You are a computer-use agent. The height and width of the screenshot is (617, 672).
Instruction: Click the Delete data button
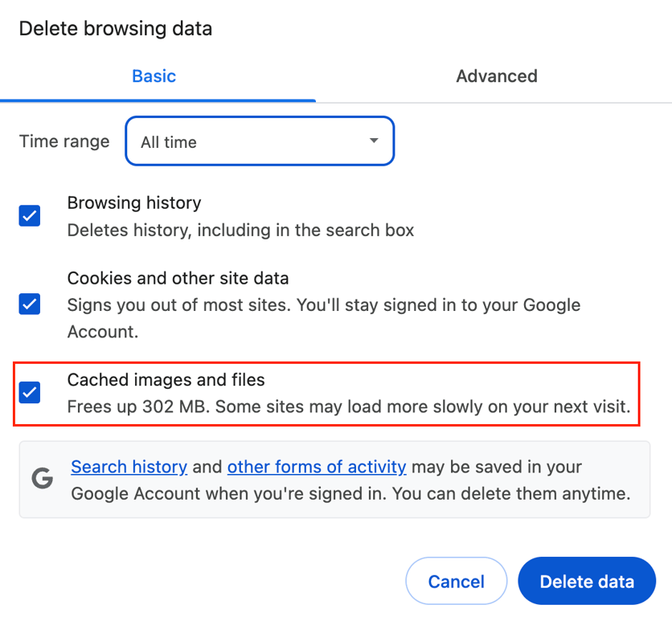pyautogui.click(x=586, y=581)
